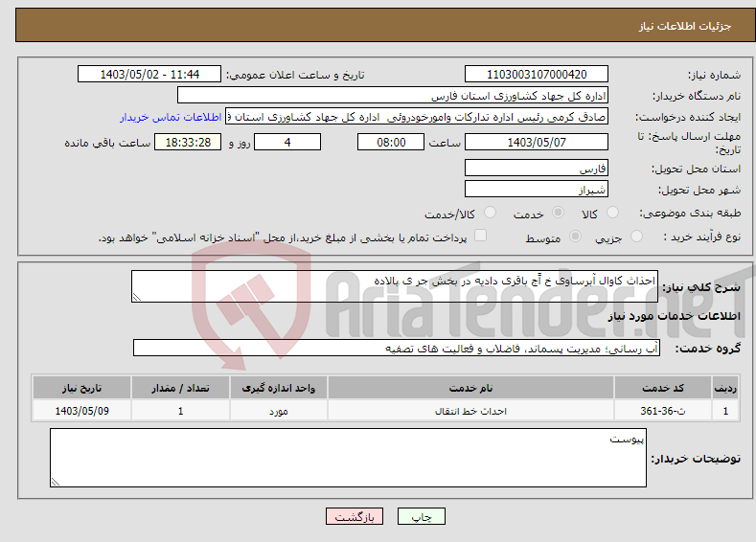Select the کالا/خدمت radio button
This screenshot has width=756, height=542.
click(490, 213)
